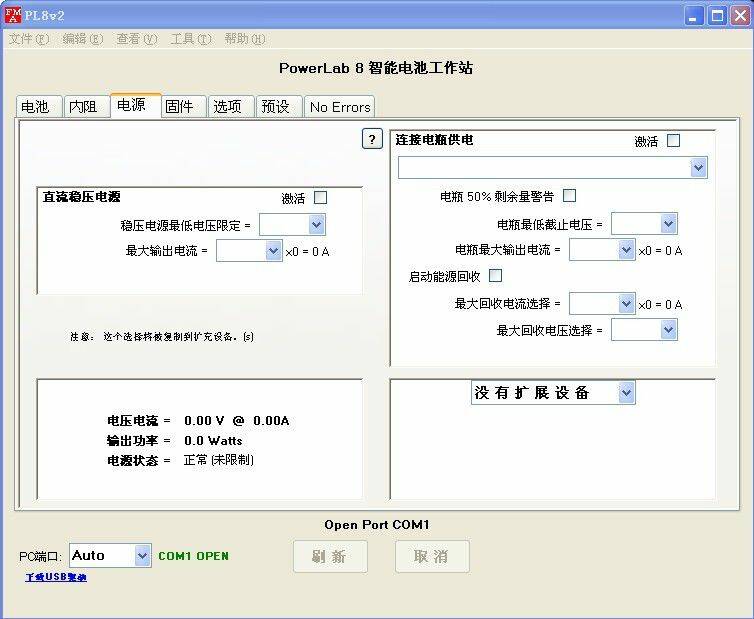Screen dimensions: 754x619
Task: Enable 激活 checkbox for 直流稳压电源
Action: click(320, 197)
